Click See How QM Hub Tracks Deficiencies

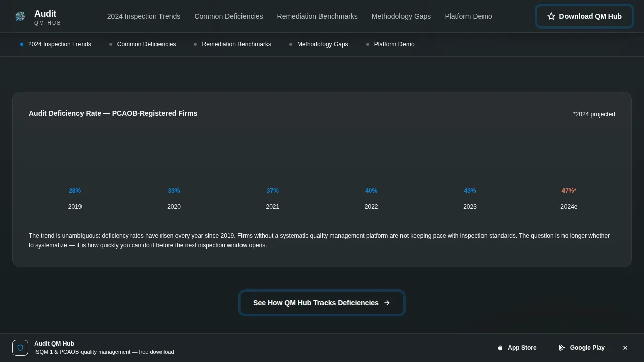pyautogui.click(x=322, y=303)
